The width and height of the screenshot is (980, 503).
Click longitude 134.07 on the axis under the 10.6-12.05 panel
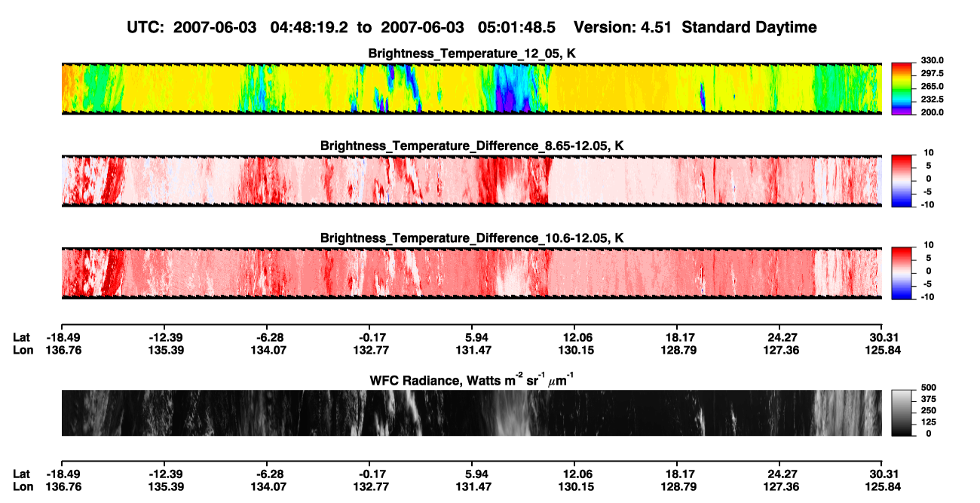click(270, 350)
